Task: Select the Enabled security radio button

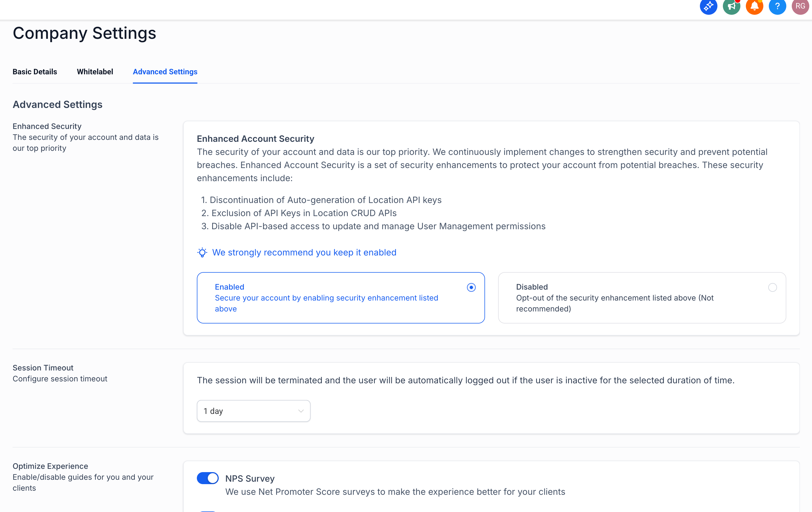Action: [x=471, y=287]
